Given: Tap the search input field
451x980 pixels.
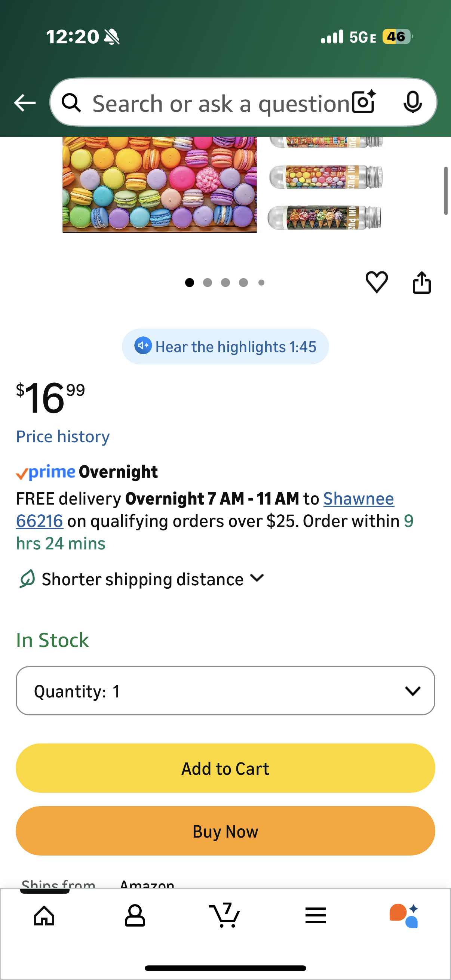Looking at the screenshot, I should pyautogui.click(x=221, y=103).
